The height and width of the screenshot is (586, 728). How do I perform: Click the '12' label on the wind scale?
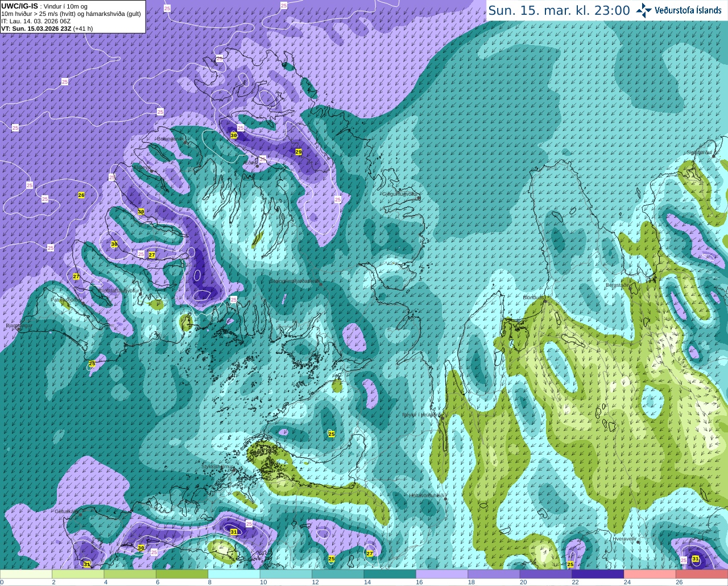point(315,583)
